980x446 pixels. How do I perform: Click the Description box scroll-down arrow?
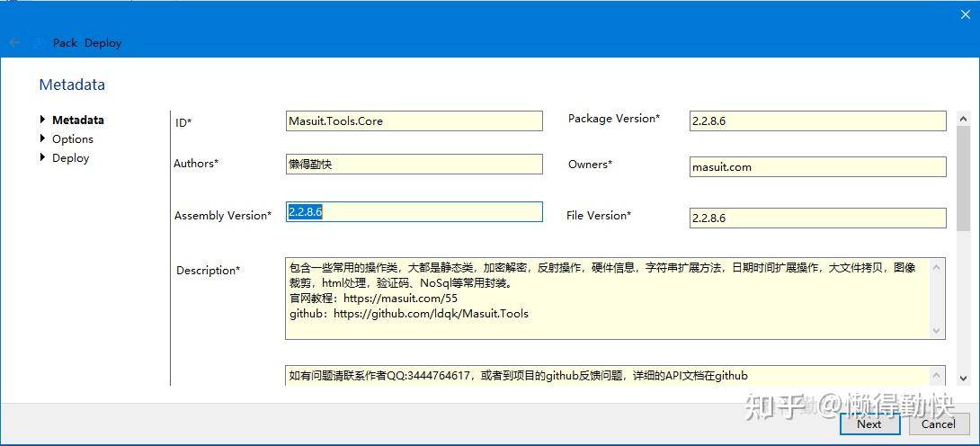coord(937,330)
